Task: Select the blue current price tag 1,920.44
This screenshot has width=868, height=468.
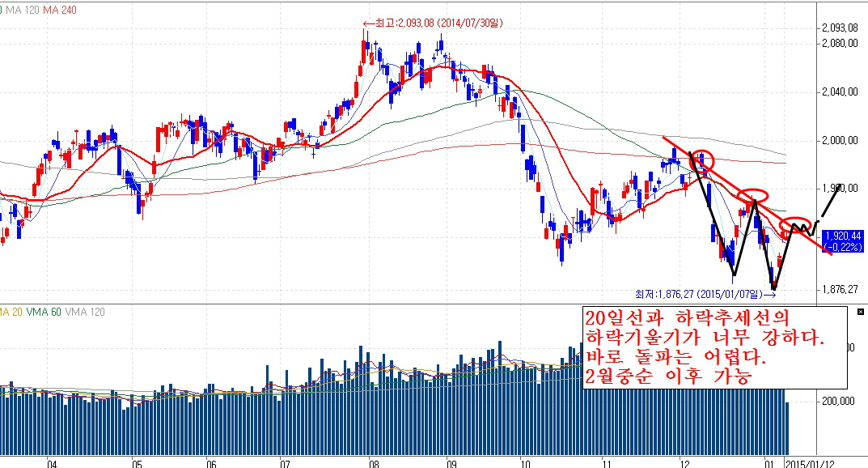Action: (x=843, y=240)
